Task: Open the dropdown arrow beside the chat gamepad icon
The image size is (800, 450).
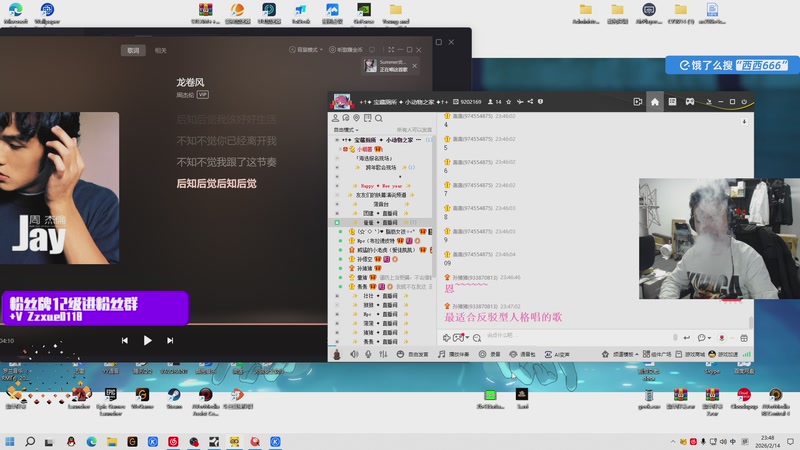Action: [x=467, y=338]
